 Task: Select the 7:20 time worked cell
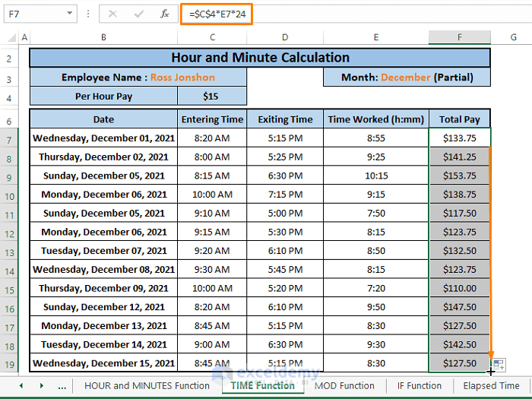(x=376, y=288)
